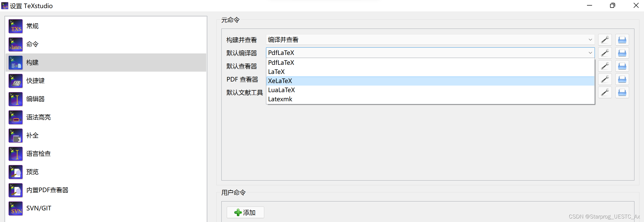Select the 内置PDF查看器 category label
Viewport: 644px width, 222px height.
click(47, 190)
